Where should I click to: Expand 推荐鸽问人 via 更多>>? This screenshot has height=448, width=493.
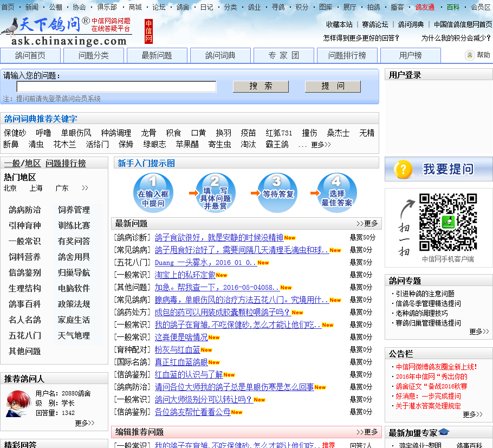pos(85,423)
